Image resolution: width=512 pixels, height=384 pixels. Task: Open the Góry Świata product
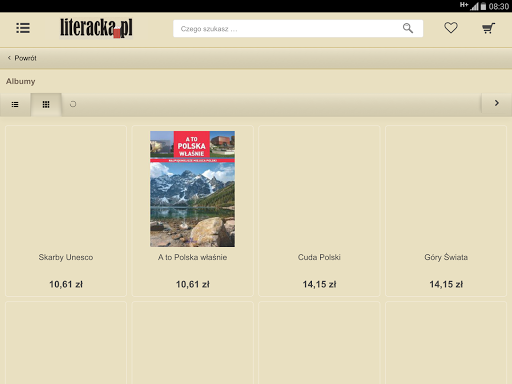click(x=446, y=211)
